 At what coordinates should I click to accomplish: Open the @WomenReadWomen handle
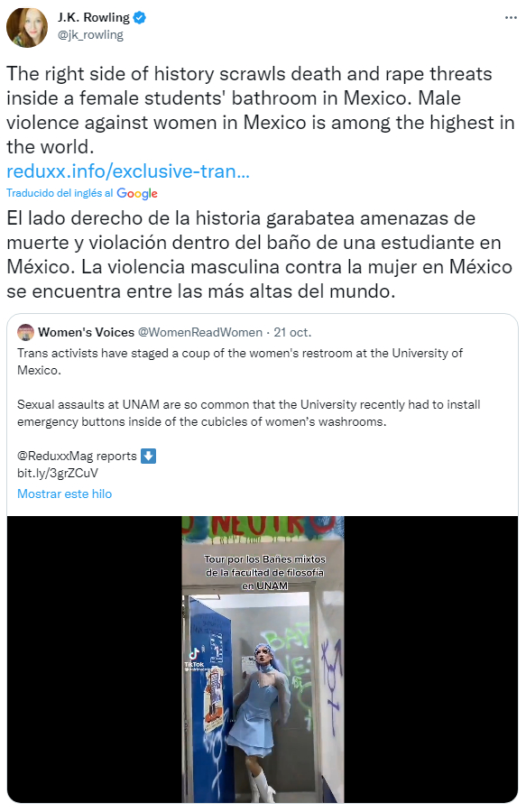[199, 332]
